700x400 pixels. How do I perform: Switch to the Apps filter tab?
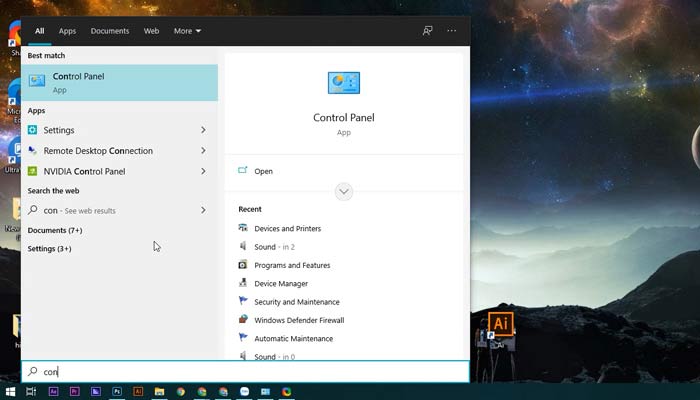pyautogui.click(x=67, y=31)
